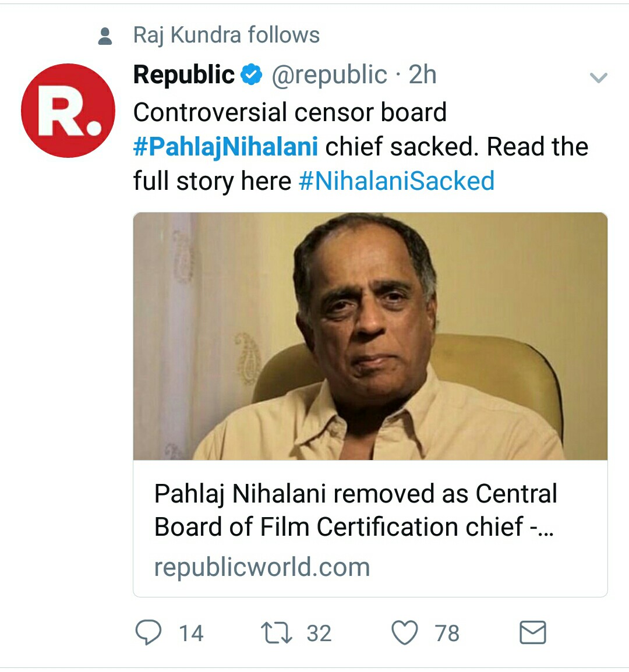Click the 2h tweet timestamp
This screenshot has height=672, width=629.
coord(422,75)
